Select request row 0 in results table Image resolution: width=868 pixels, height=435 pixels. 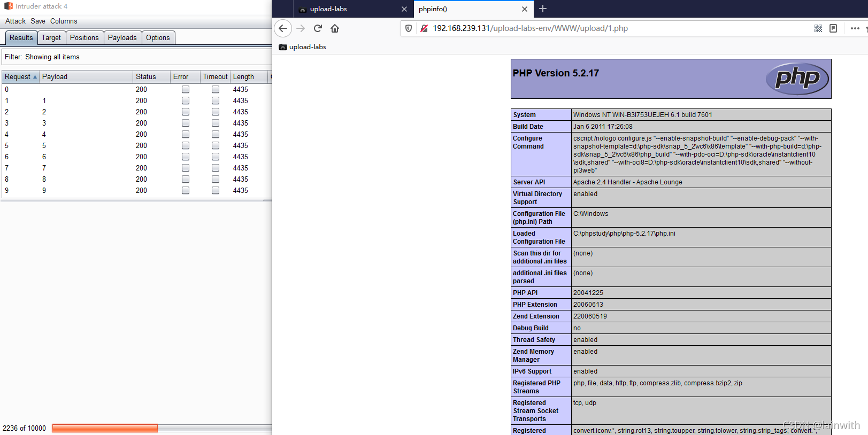pos(137,90)
